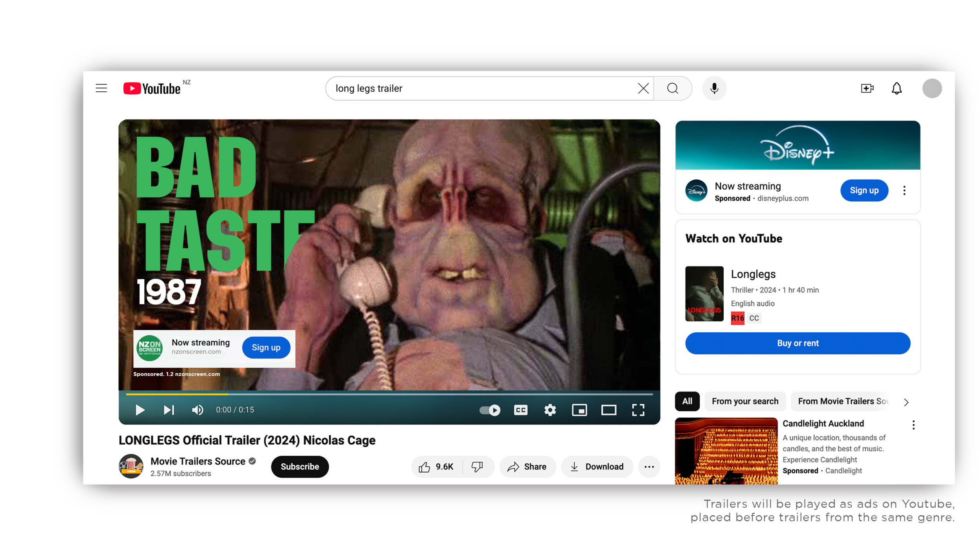Screen dimensions: 980x551
Task: Click the video title LONGLEGS Official Trailer
Action: 247,440
